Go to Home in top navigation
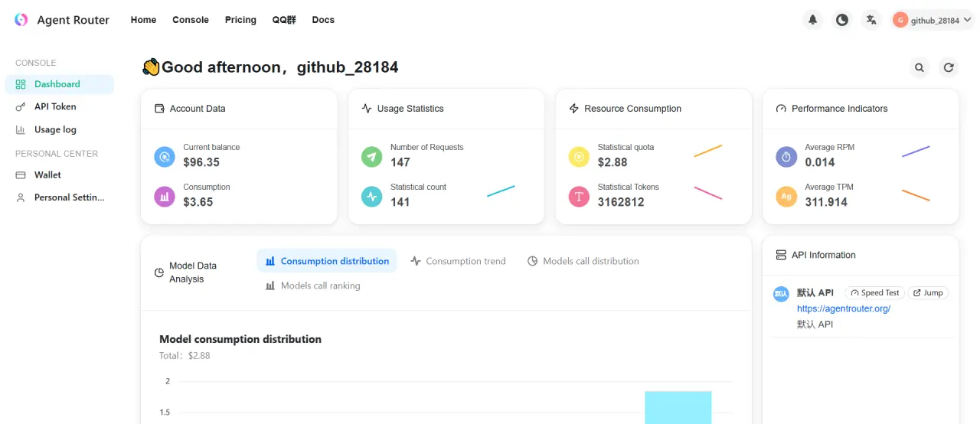 point(143,20)
